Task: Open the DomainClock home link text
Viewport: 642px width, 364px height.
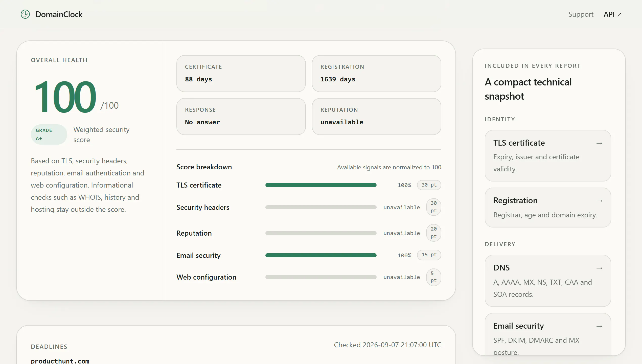Action: point(59,14)
